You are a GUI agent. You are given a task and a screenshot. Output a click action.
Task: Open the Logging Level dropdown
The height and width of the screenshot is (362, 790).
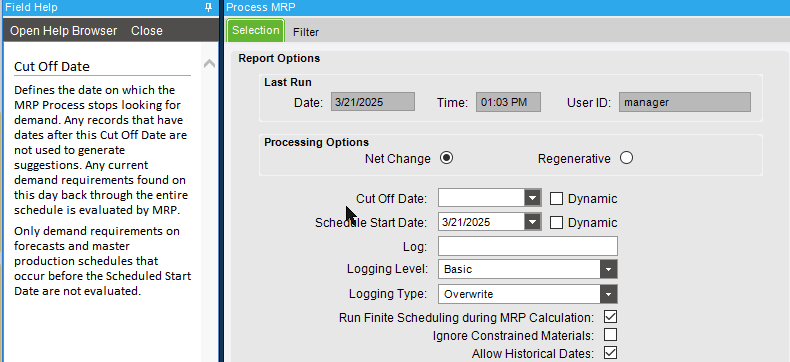coord(608,269)
